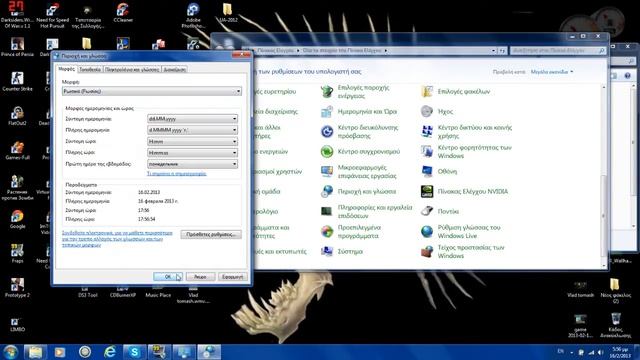
Task: Switch to the Location tab (Τοποθεσία)
Action: 90,69
